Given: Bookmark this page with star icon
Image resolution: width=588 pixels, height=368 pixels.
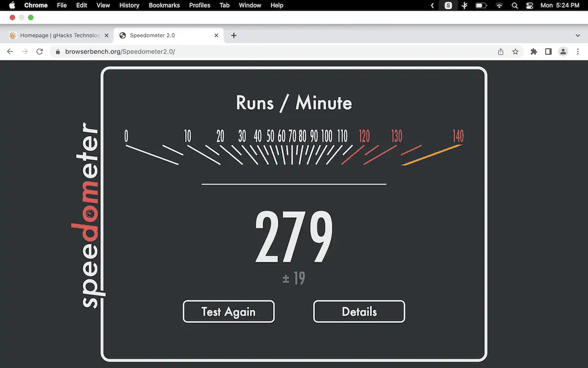Looking at the screenshot, I should 515,52.
